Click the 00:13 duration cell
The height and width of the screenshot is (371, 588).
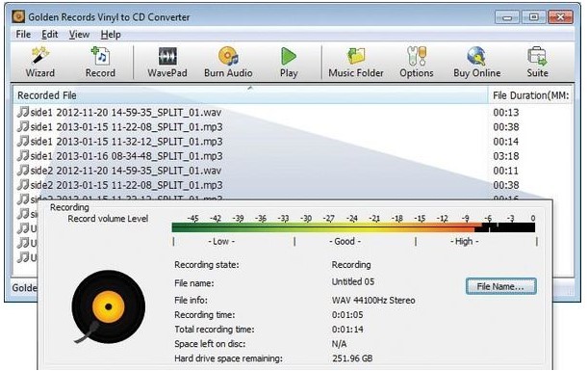[506, 113]
